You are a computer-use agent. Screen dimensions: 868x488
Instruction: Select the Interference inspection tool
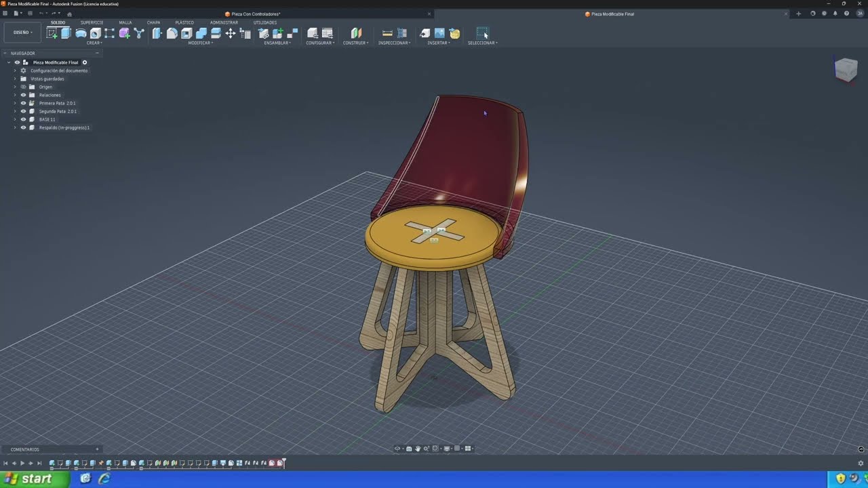(401, 33)
